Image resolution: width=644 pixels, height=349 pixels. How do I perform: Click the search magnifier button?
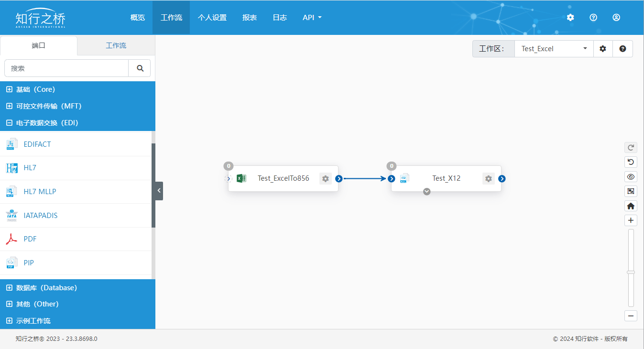(x=140, y=68)
